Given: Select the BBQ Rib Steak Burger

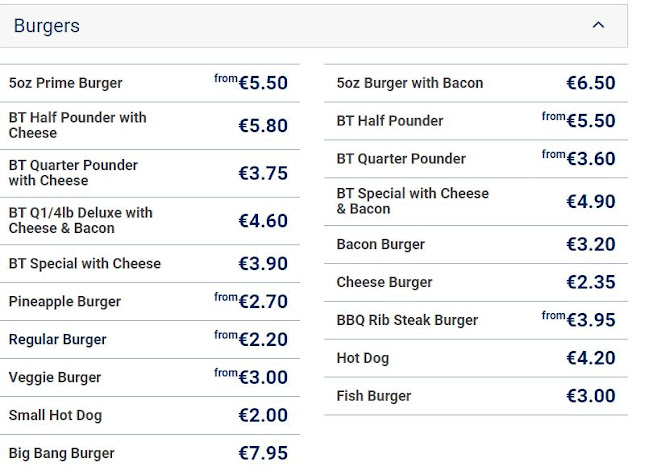Looking at the screenshot, I should 408,321.
